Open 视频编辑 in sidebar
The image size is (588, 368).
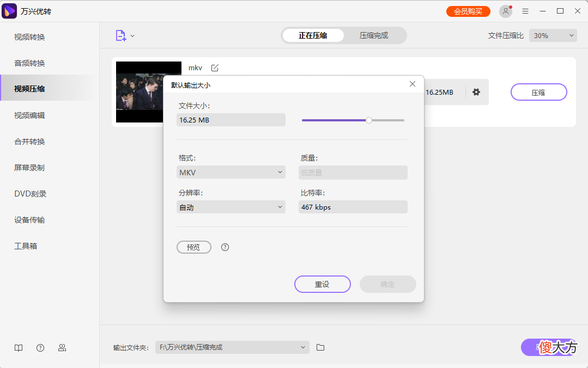point(50,115)
